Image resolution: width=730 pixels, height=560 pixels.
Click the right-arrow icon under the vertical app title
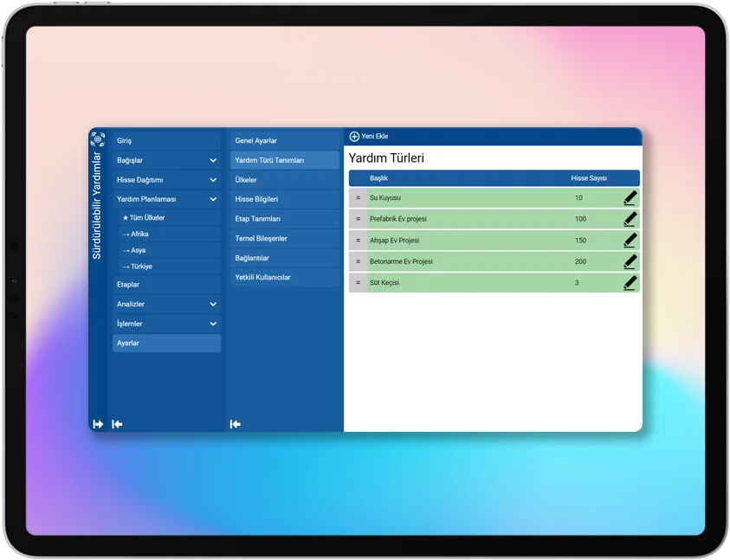pyautogui.click(x=98, y=424)
